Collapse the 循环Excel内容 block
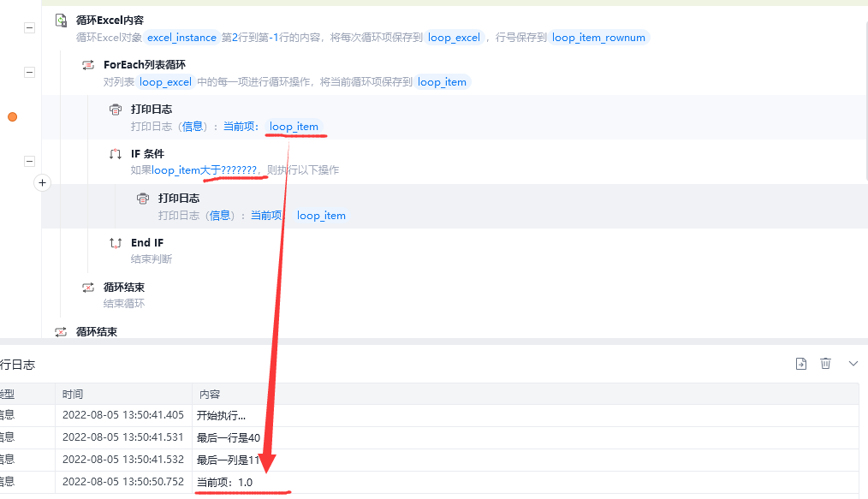This screenshot has width=868, height=499. (x=29, y=27)
